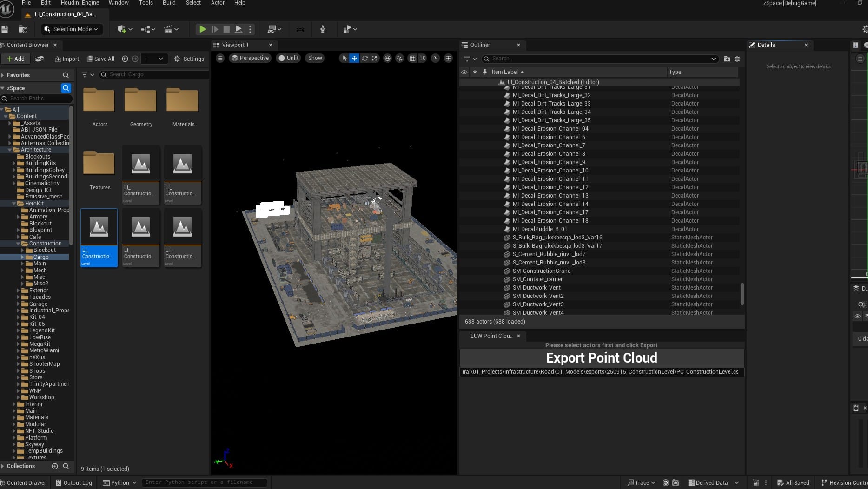Select the Play In Editor button
868x489 pixels.
tap(202, 29)
